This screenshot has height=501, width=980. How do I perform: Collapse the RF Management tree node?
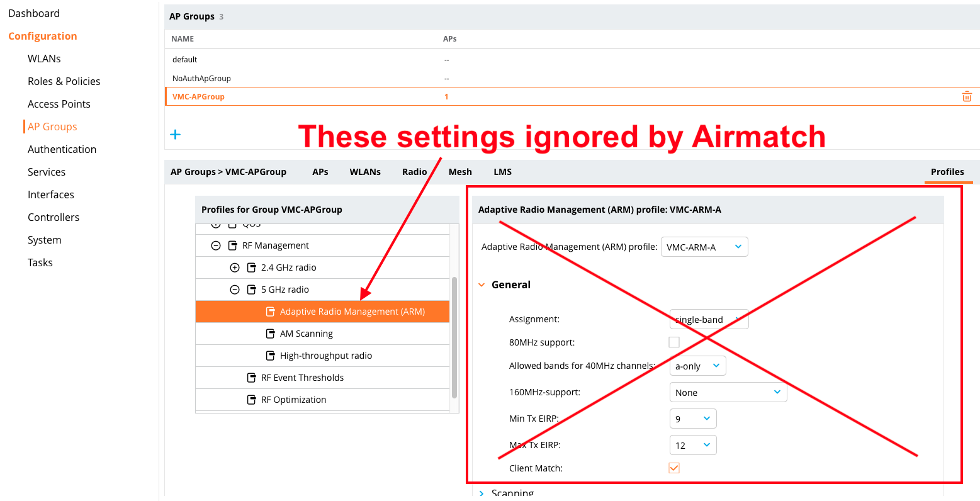pos(216,245)
